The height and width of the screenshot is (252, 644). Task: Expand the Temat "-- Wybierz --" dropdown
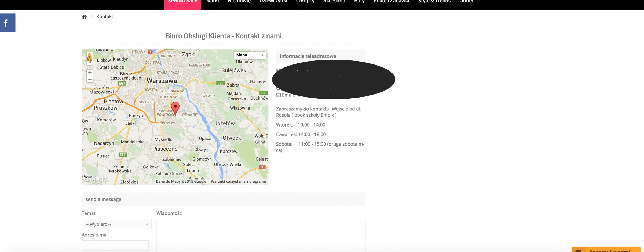[x=117, y=224]
